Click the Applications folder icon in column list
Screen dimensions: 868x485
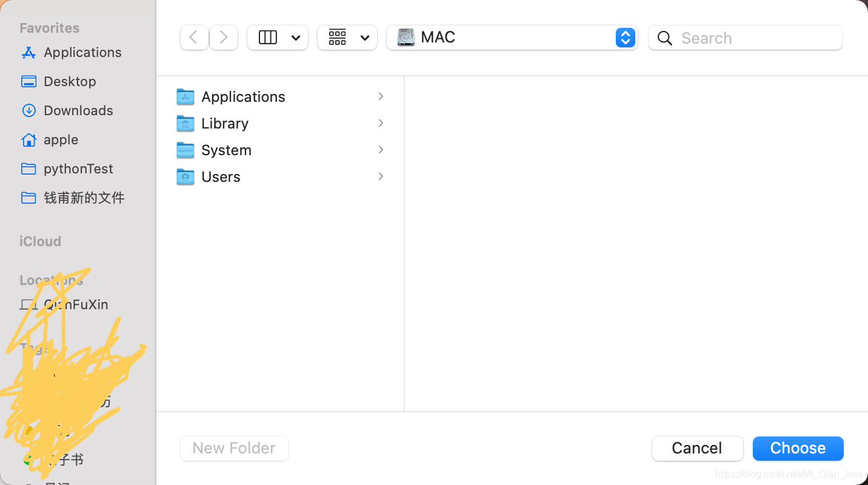click(x=185, y=96)
